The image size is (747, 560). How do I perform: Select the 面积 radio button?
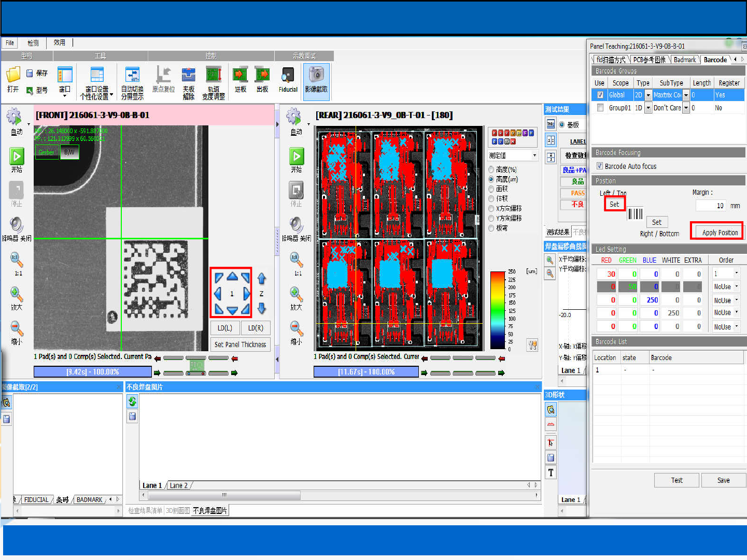[x=491, y=189]
